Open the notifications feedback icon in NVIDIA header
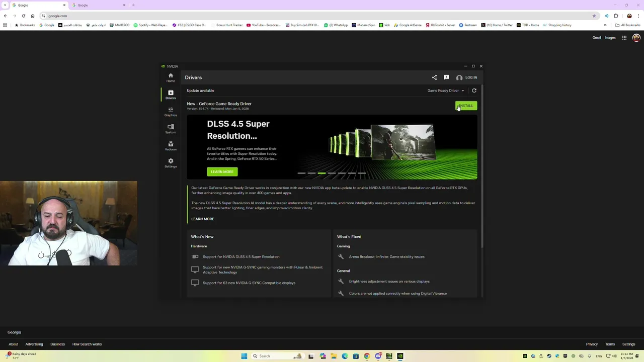Viewport: 644px width, 362px height. click(x=446, y=77)
